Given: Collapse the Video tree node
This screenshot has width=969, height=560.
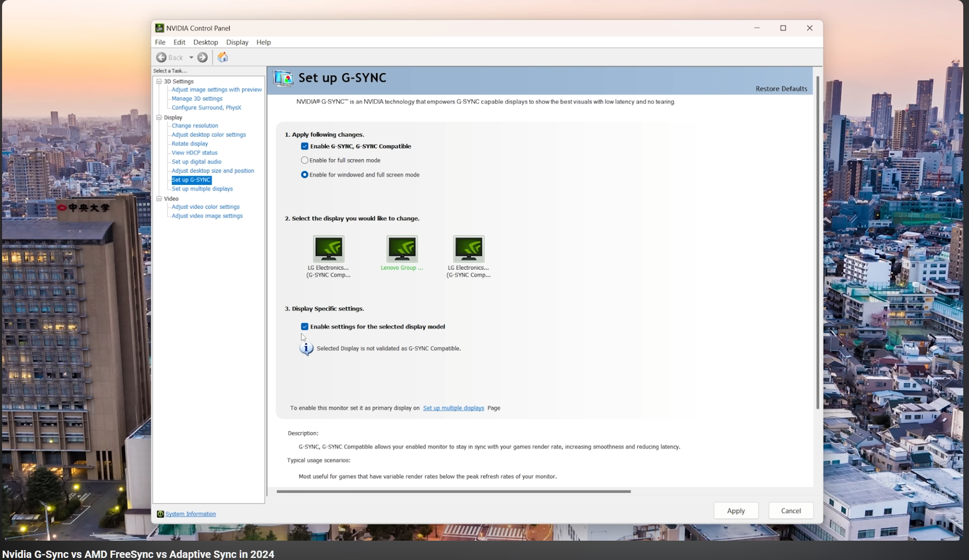Looking at the screenshot, I should point(159,199).
